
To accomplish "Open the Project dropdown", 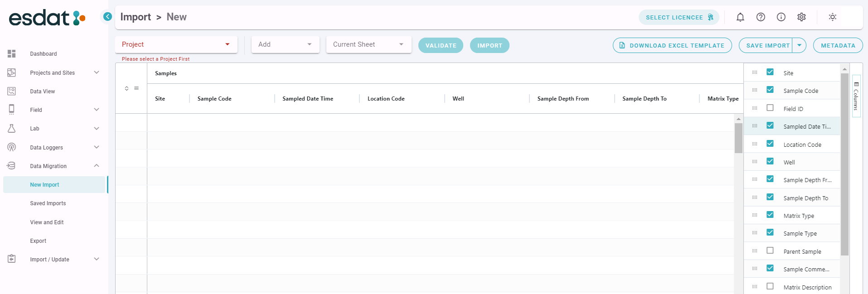I will pyautogui.click(x=176, y=44).
